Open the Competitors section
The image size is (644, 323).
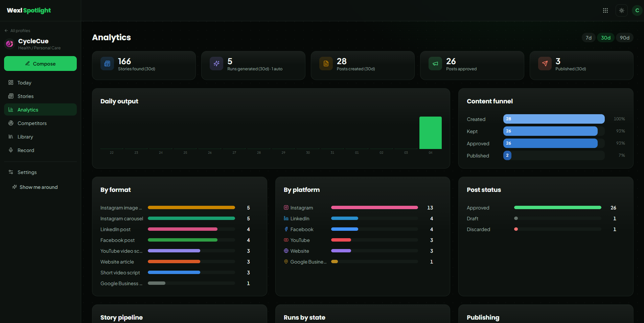click(x=40, y=123)
